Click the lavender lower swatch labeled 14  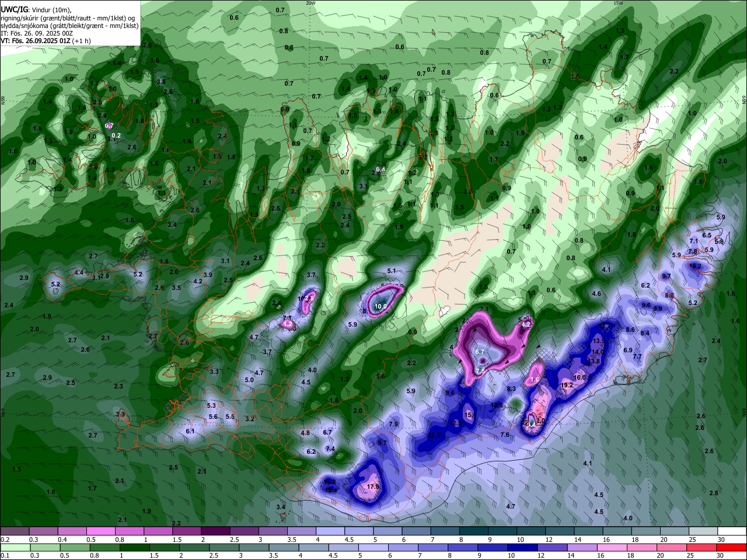point(582,547)
